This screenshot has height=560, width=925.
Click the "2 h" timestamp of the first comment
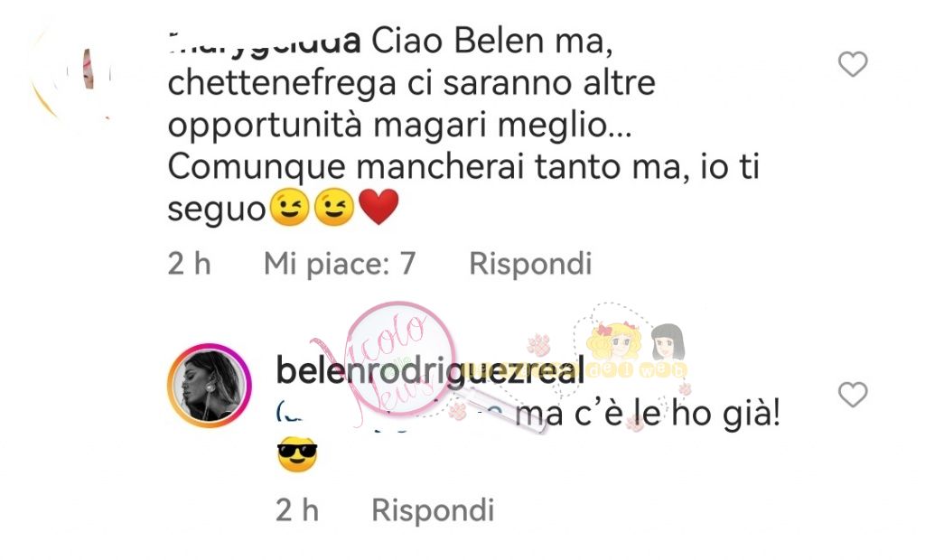[190, 263]
